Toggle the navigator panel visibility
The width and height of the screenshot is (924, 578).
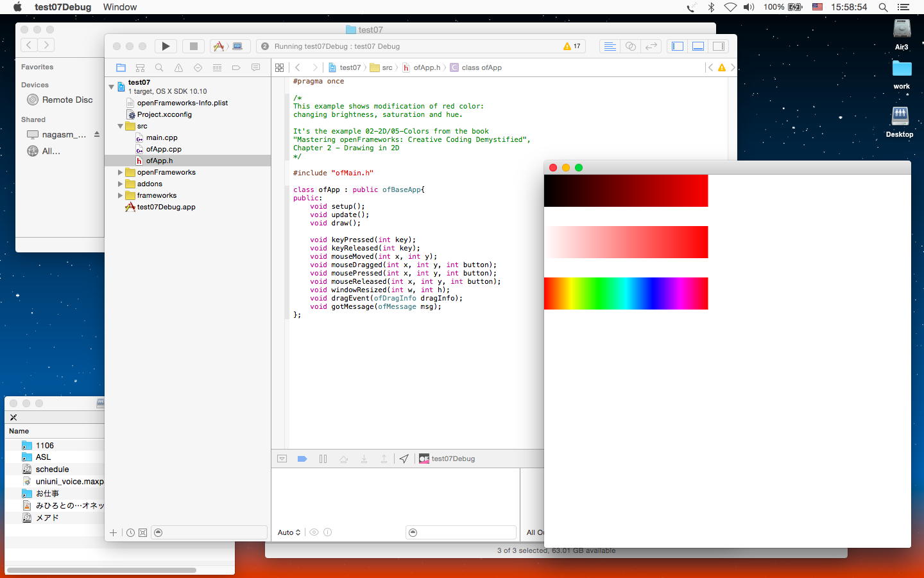[x=678, y=46]
